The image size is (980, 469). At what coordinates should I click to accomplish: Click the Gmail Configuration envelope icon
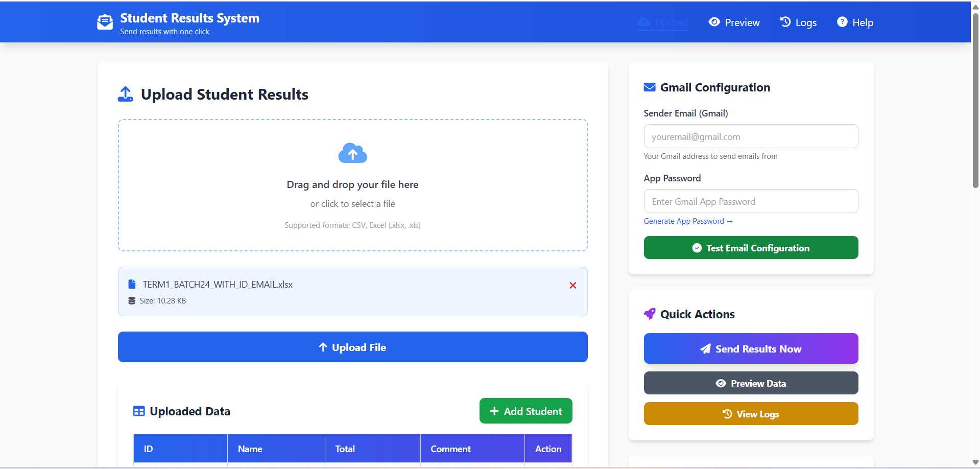649,87
